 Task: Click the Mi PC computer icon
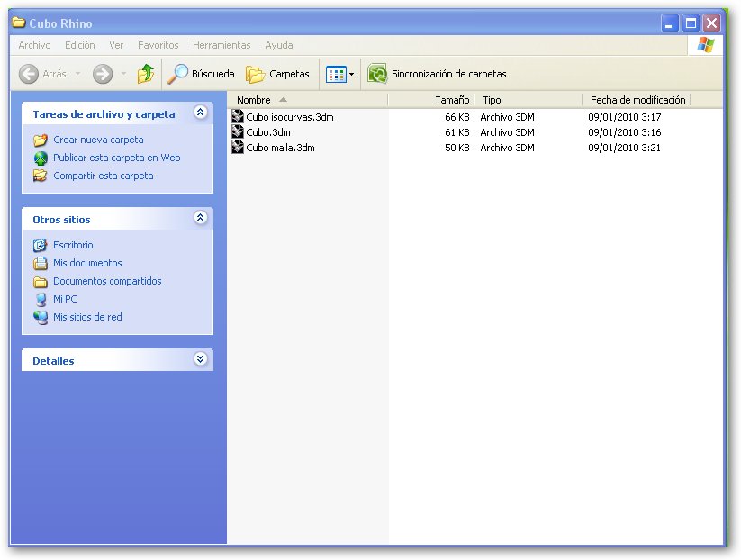(41, 300)
